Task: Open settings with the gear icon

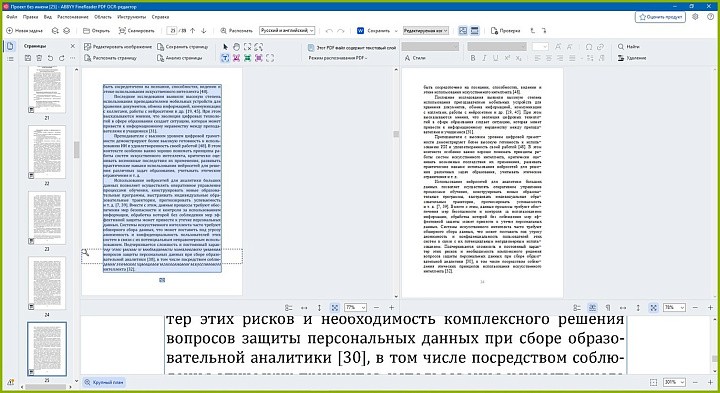Action: click(x=695, y=17)
